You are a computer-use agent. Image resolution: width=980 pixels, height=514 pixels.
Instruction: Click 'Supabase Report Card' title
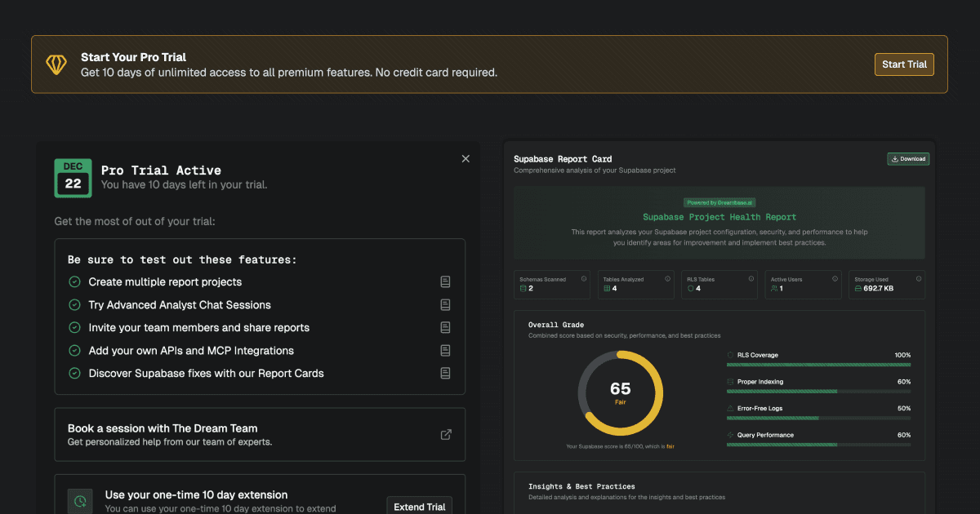[563, 159]
